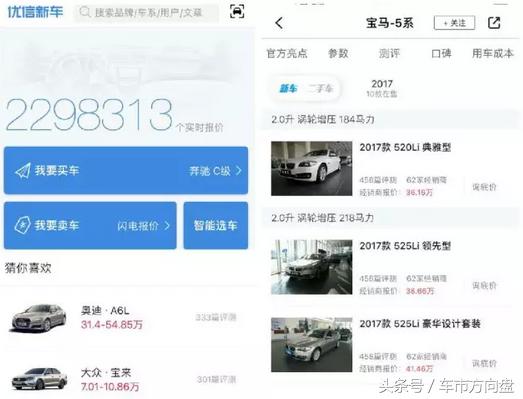Click the search field for brand or series
The height and width of the screenshot is (399, 523).
[147, 13]
